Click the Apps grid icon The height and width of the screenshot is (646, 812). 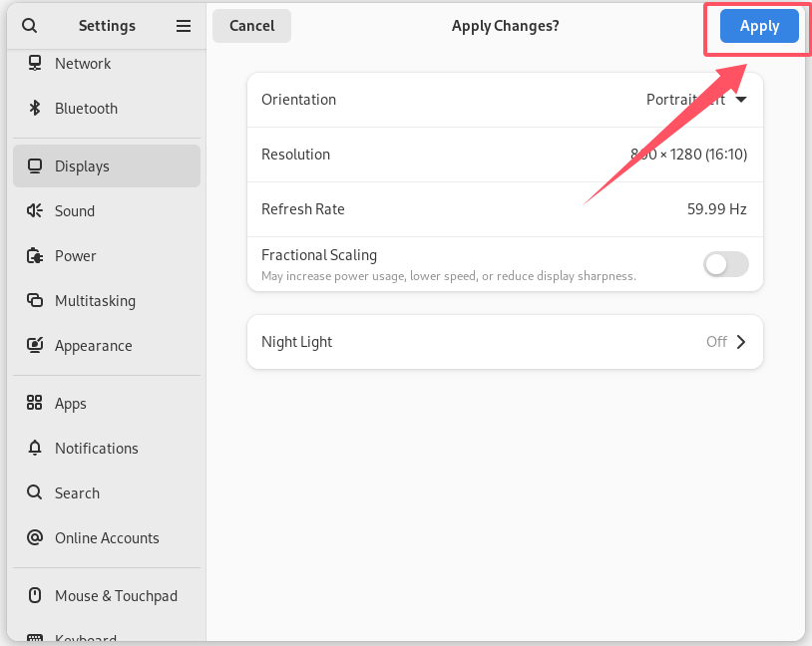(x=35, y=403)
